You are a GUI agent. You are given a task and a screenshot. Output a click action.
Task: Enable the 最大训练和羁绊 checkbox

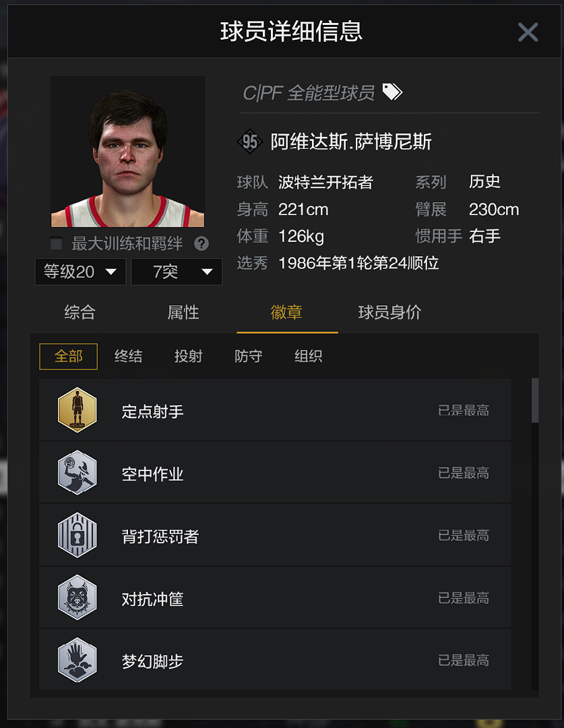click(57, 243)
